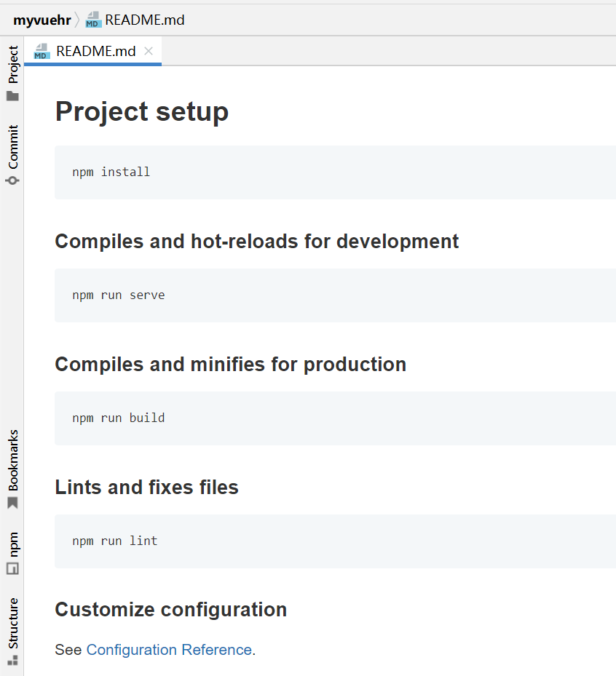Open the npm tool window
Image resolution: width=616 pixels, height=676 pixels.
coord(12,553)
